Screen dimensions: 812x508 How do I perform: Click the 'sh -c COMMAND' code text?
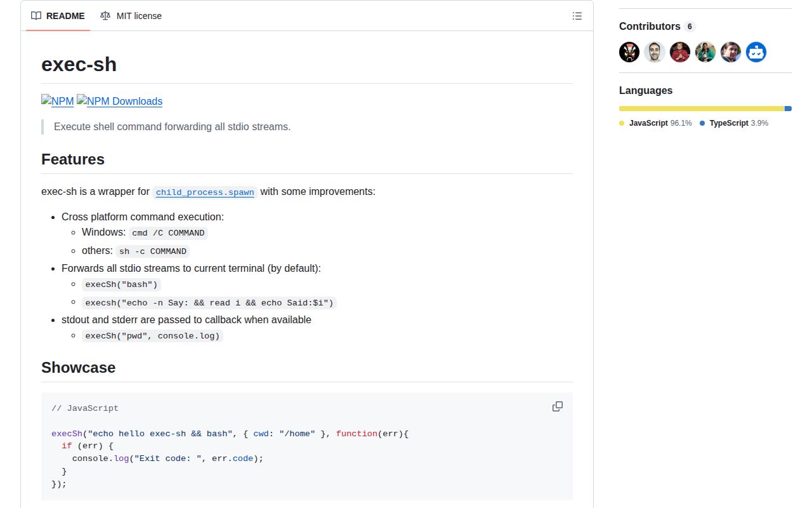point(153,251)
